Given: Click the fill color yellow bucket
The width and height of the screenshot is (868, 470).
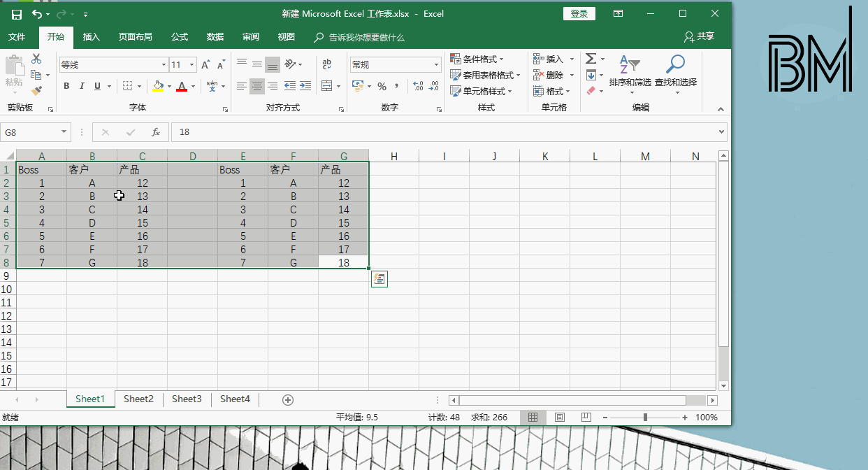Looking at the screenshot, I should [158, 86].
